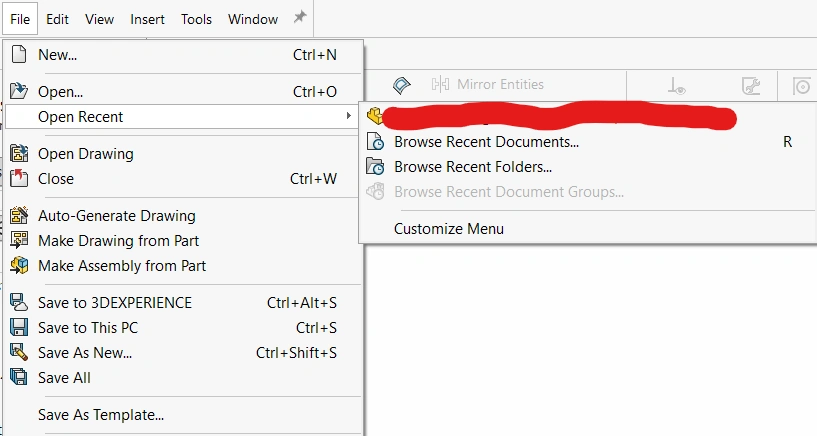Click Browse Recent Documents... label
The image size is (817, 436).
point(486,142)
